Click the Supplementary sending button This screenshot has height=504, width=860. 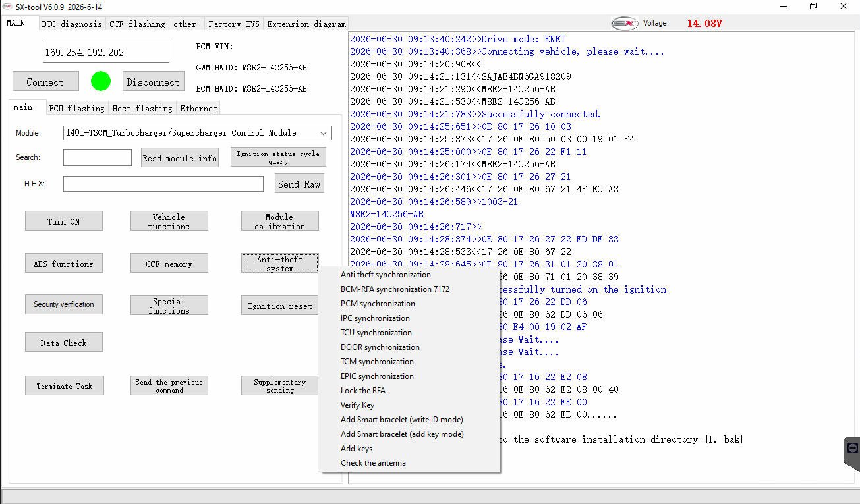click(279, 385)
